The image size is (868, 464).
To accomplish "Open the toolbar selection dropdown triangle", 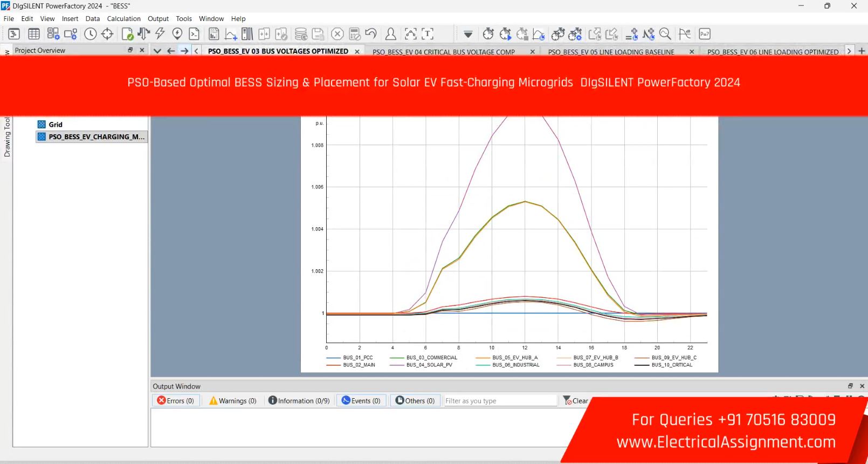I will (x=468, y=35).
